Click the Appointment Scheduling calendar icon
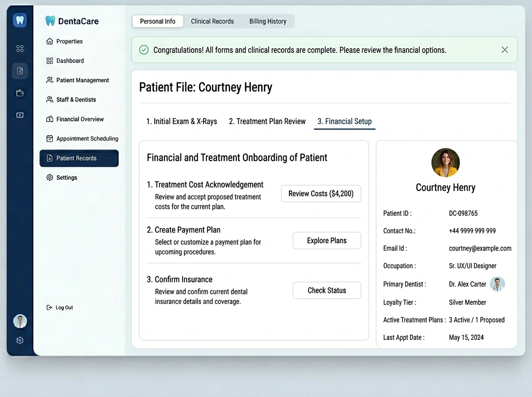 [50, 139]
